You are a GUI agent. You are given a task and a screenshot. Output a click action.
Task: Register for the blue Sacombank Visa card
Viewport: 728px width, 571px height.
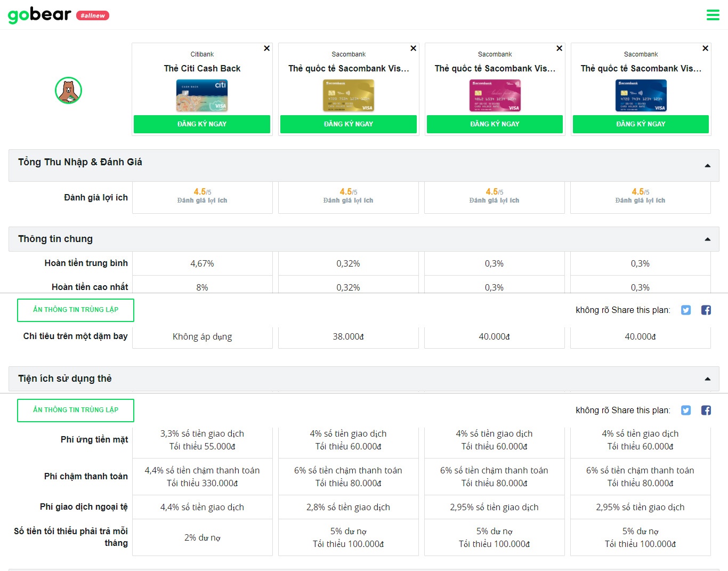click(x=641, y=124)
